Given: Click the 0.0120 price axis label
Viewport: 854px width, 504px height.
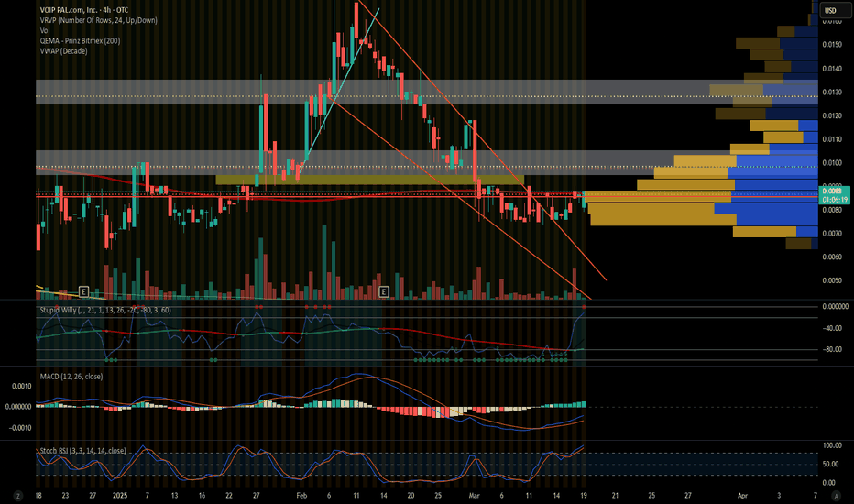Looking at the screenshot, I should pyautogui.click(x=832, y=115).
